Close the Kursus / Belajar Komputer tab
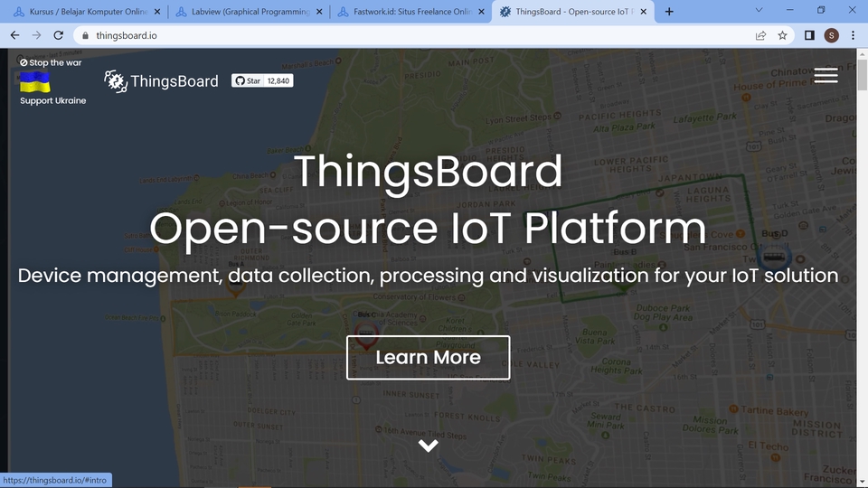The image size is (868, 488). 157,12
